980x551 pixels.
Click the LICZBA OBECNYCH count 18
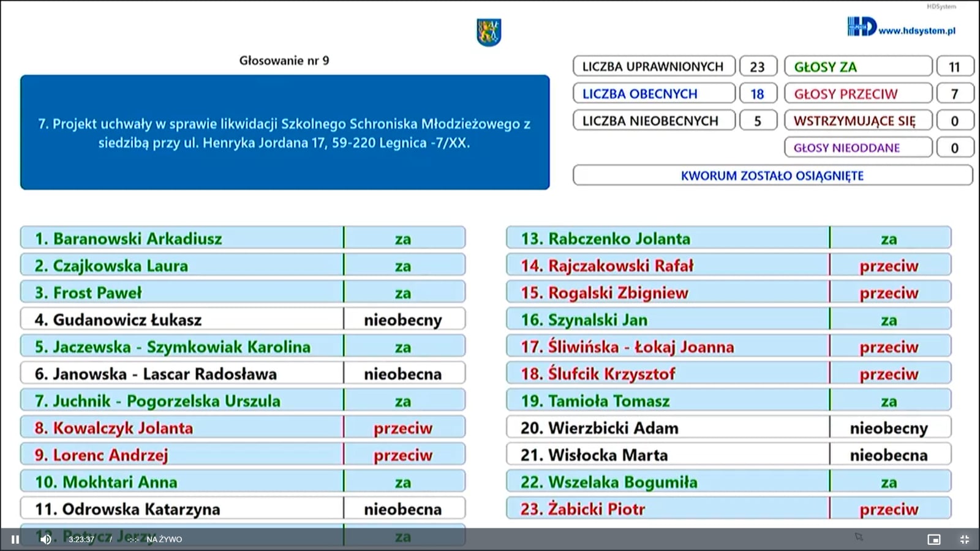coord(758,93)
